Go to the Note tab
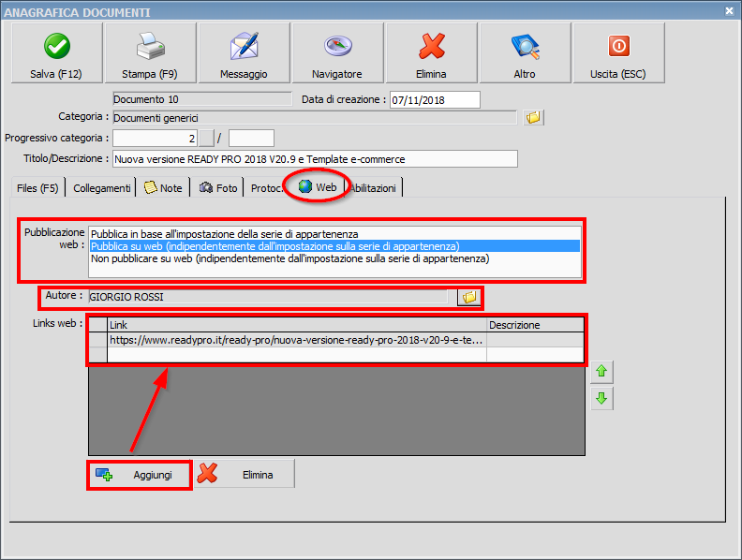The height and width of the screenshot is (560, 742). (x=163, y=188)
